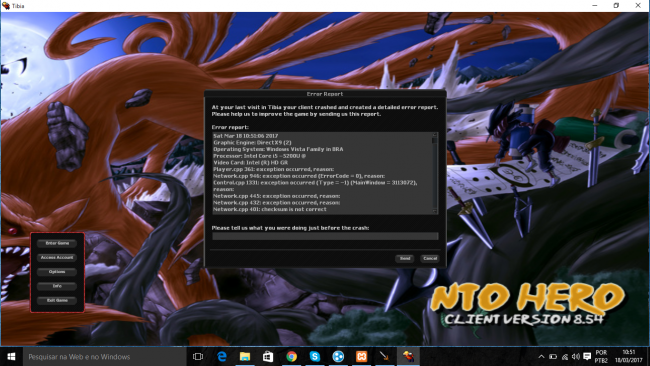
Task: Click the Send button in Error Report
Action: 405,258
